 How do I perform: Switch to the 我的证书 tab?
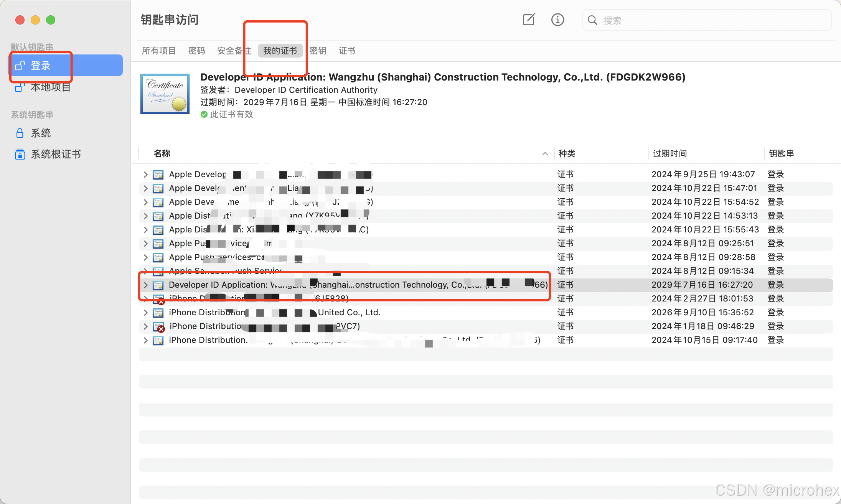(x=280, y=51)
